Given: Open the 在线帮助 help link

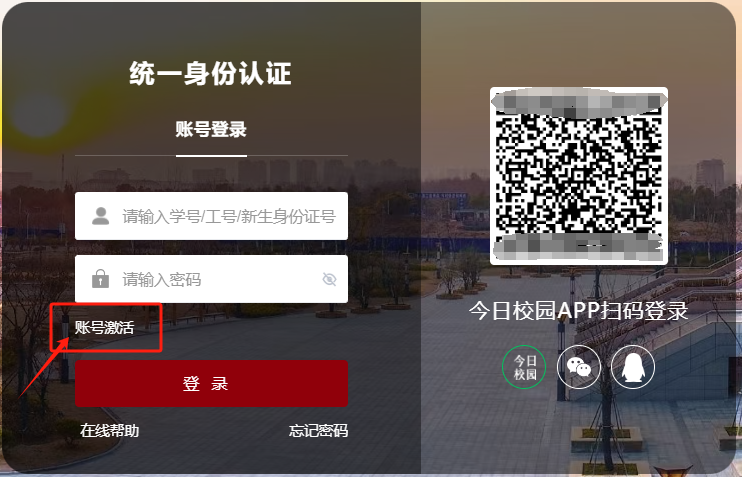Looking at the screenshot, I should pyautogui.click(x=109, y=431).
